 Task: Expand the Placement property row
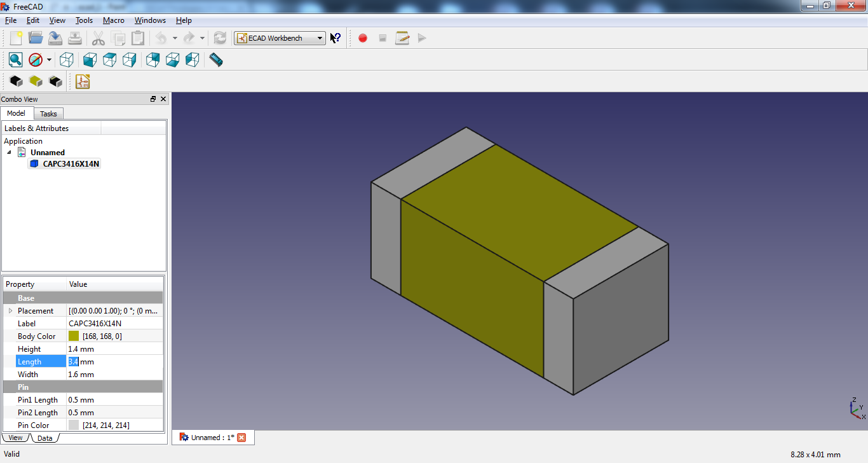10,311
